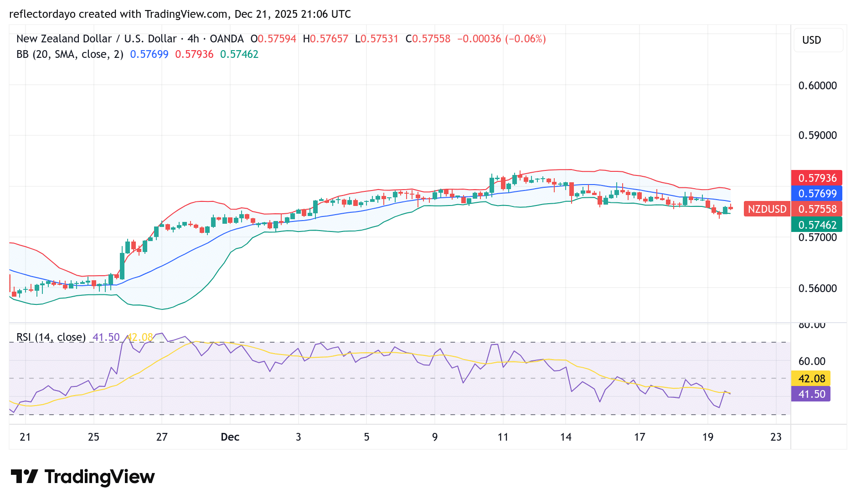Click the 0.59000 price scale tick
856x504 pixels.
coord(818,135)
